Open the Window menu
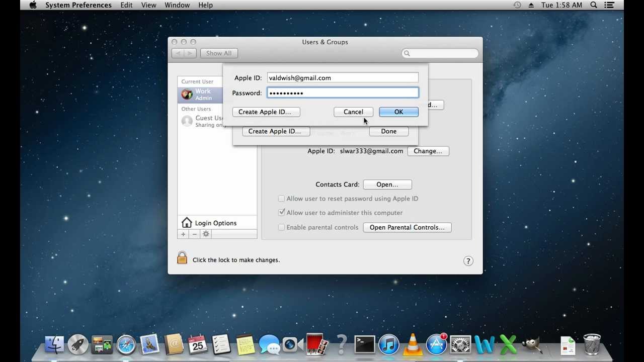Image resolution: width=644 pixels, height=362 pixels. click(x=177, y=5)
